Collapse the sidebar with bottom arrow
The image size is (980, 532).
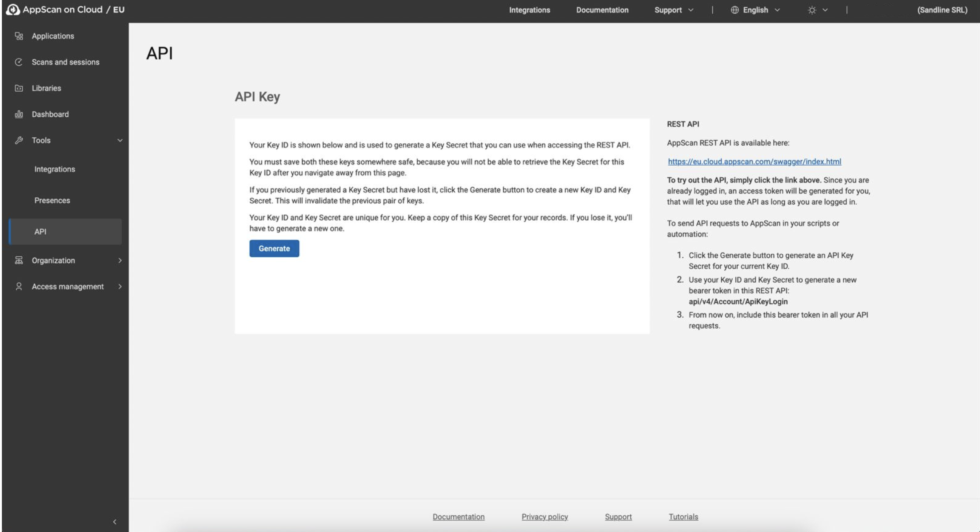coord(114,522)
